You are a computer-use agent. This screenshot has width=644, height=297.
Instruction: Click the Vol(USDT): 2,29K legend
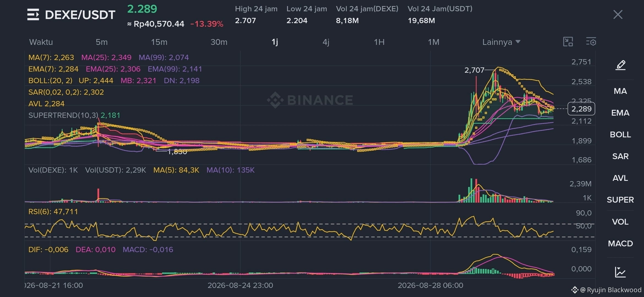[116, 170]
